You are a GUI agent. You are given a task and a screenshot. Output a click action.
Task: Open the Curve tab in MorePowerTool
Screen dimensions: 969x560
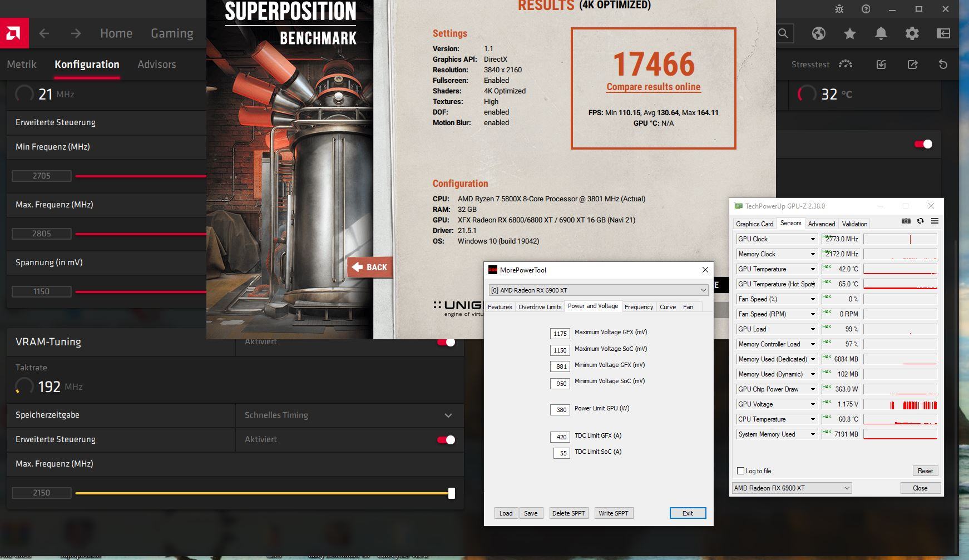click(668, 306)
